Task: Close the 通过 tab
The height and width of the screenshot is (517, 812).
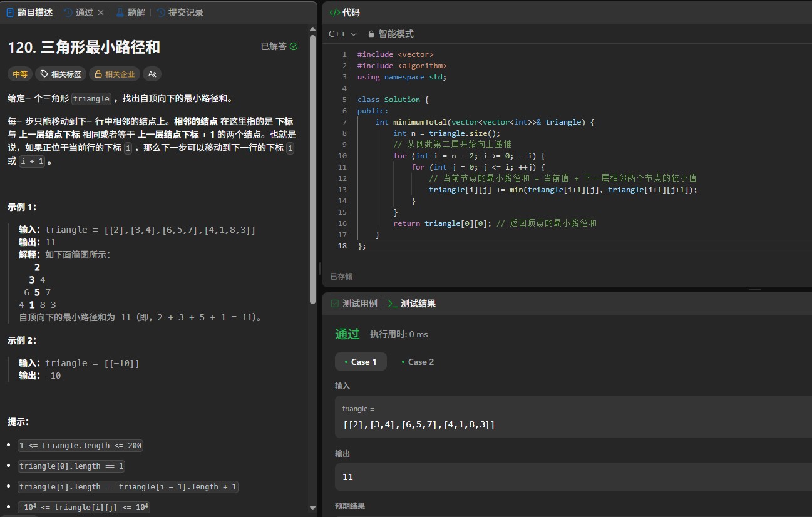Action: [x=101, y=13]
